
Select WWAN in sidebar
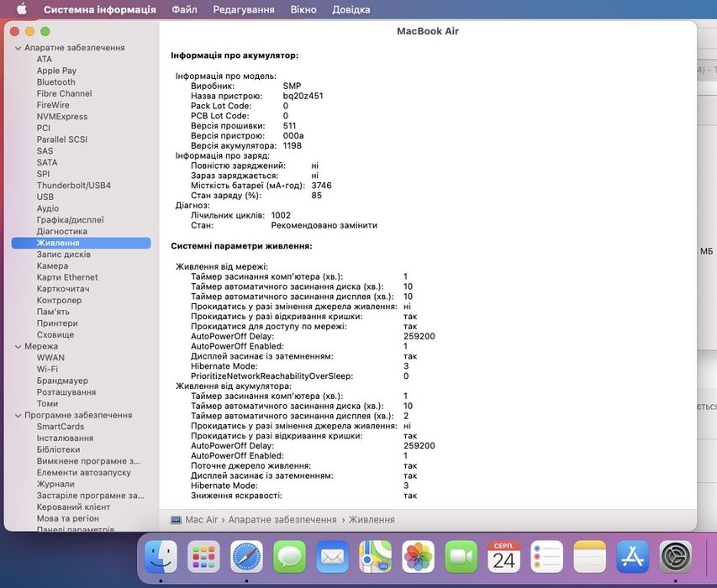[x=50, y=358]
